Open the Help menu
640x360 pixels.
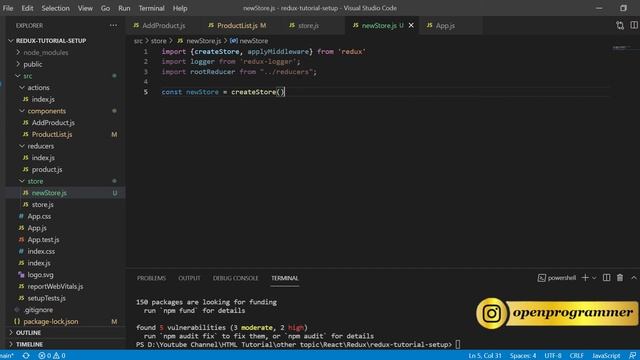click(x=180, y=8)
